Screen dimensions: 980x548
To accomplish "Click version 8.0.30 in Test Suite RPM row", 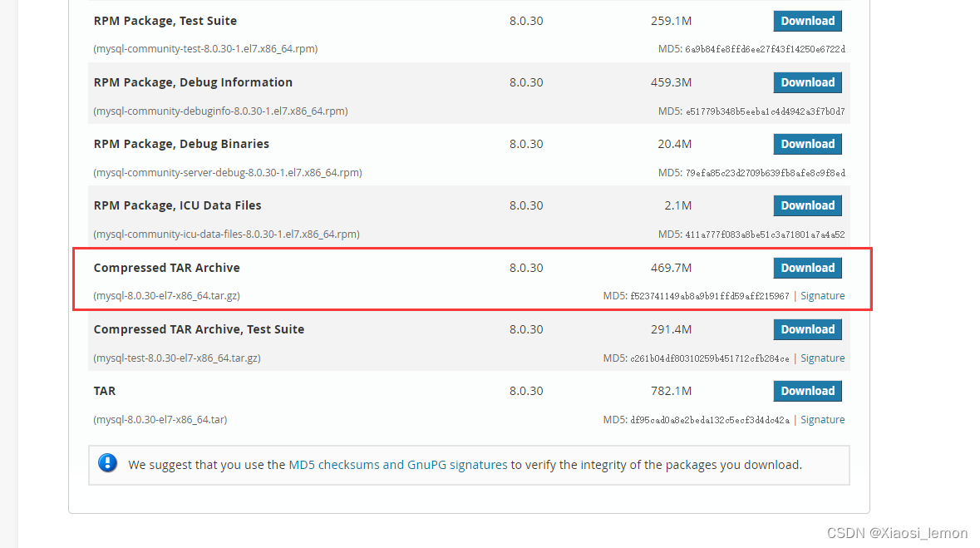I will click(x=526, y=21).
